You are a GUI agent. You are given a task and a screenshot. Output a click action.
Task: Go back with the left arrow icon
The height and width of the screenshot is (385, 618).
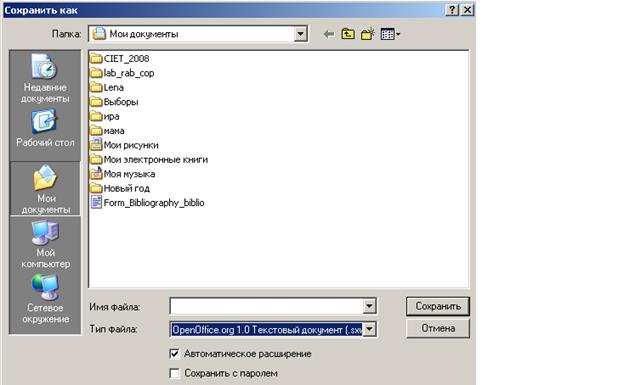329,34
